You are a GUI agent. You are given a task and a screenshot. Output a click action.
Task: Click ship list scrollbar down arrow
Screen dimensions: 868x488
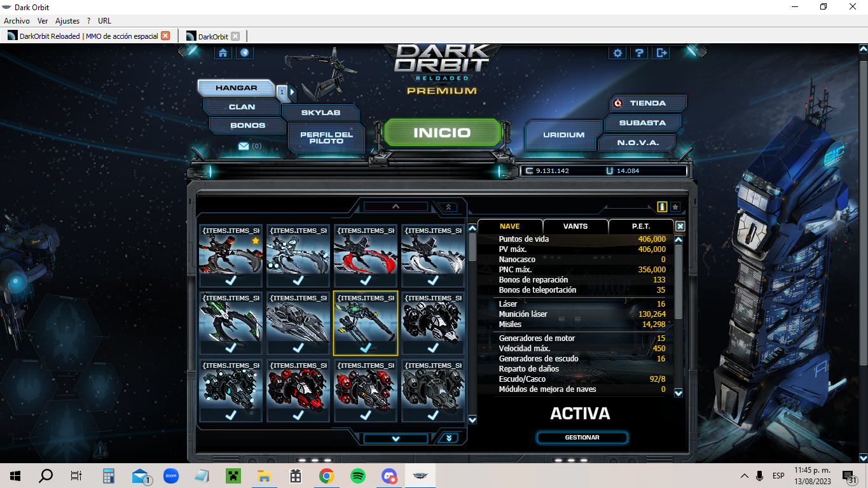(x=472, y=420)
